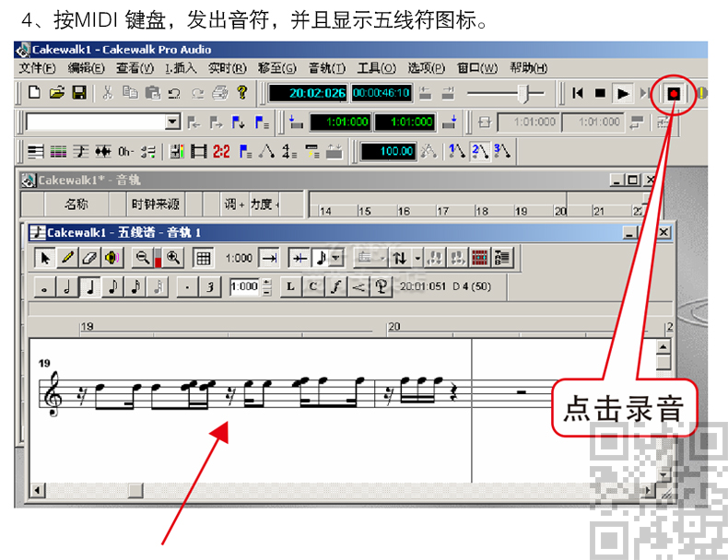The width and height of the screenshot is (728, 560).
Task: Click the undo arrow icon
Action: pyautogui.click(x=174, y=93)
